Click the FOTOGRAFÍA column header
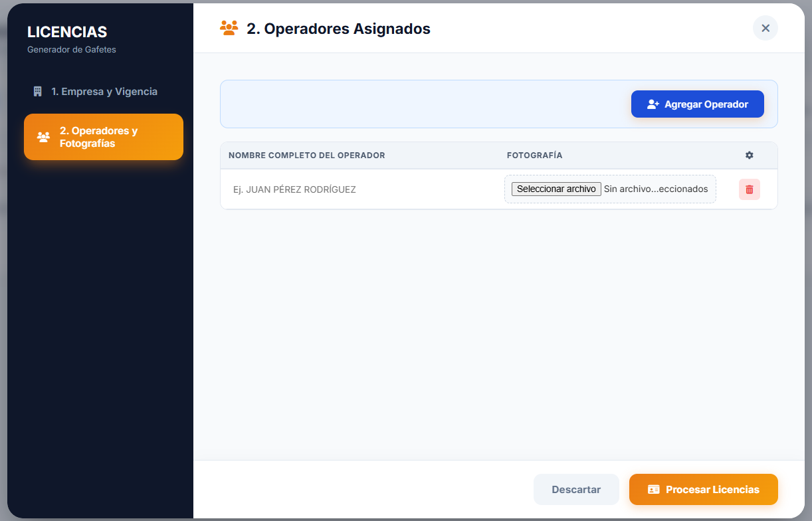The image size is (812, 521). tap(535, 156)
